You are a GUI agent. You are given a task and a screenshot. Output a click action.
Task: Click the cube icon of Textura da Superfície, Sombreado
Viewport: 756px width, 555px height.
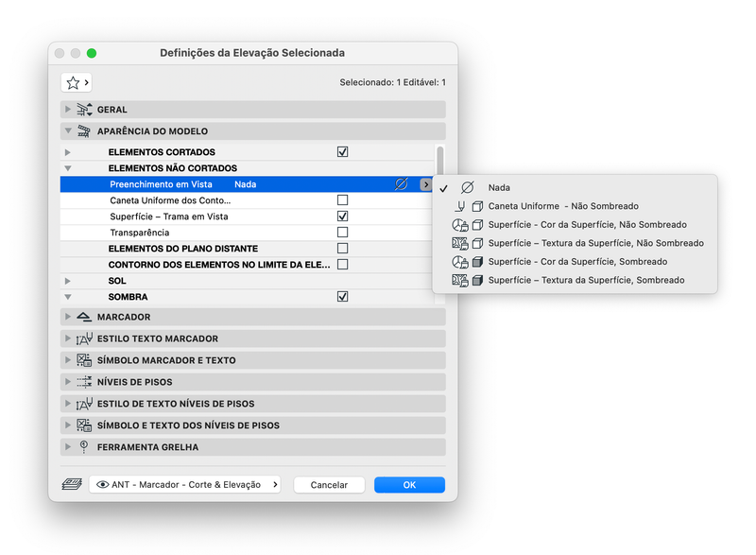pos(477,280)
